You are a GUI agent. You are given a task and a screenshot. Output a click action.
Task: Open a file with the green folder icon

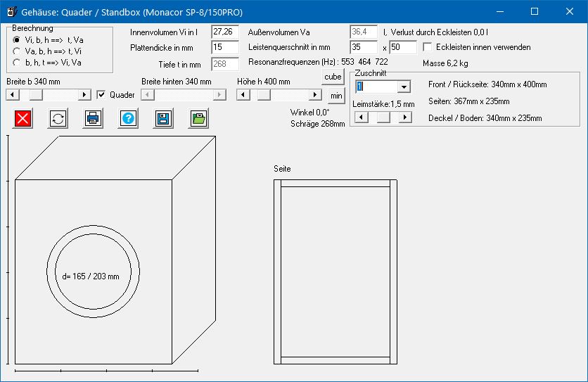[x=198, y=119]
